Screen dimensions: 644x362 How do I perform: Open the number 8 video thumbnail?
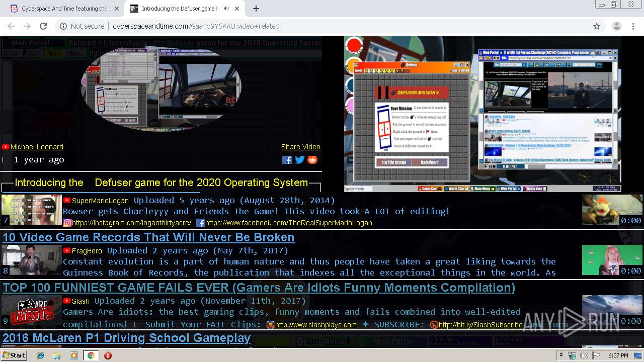point(31,260)
